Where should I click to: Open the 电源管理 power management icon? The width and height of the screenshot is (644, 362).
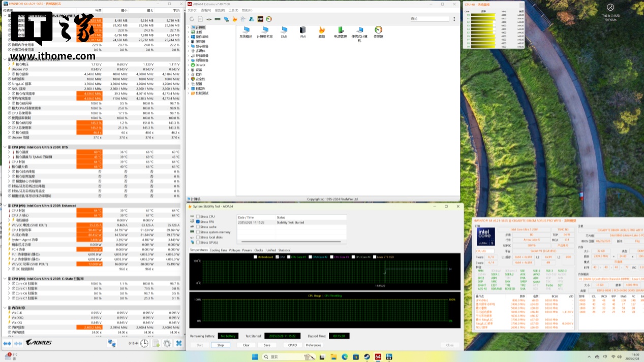341,31
